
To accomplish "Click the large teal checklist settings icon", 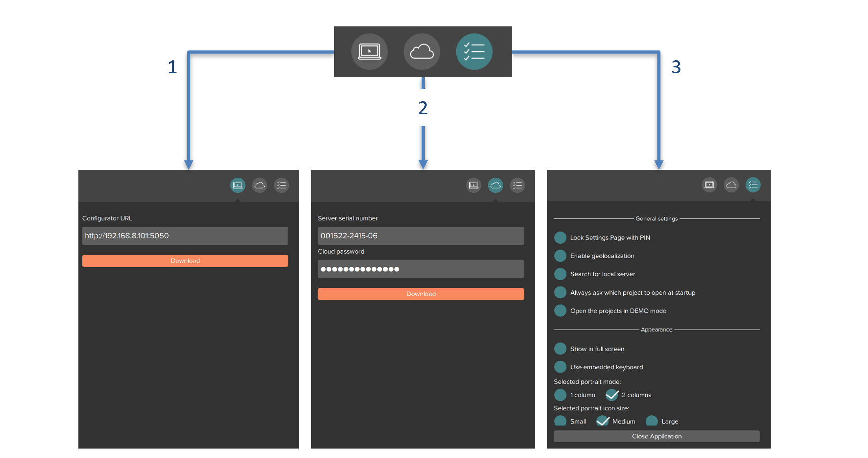I will point(474,52).
